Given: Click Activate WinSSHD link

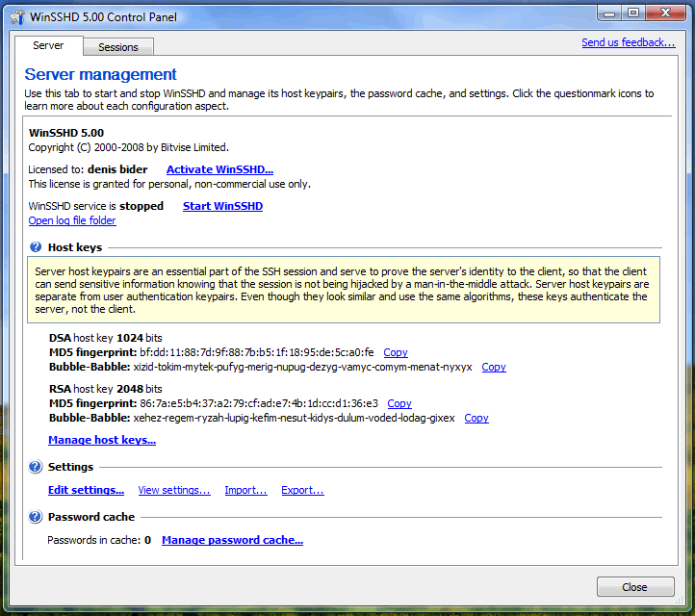Looking at the screenshot, I should tap(219, 169).
